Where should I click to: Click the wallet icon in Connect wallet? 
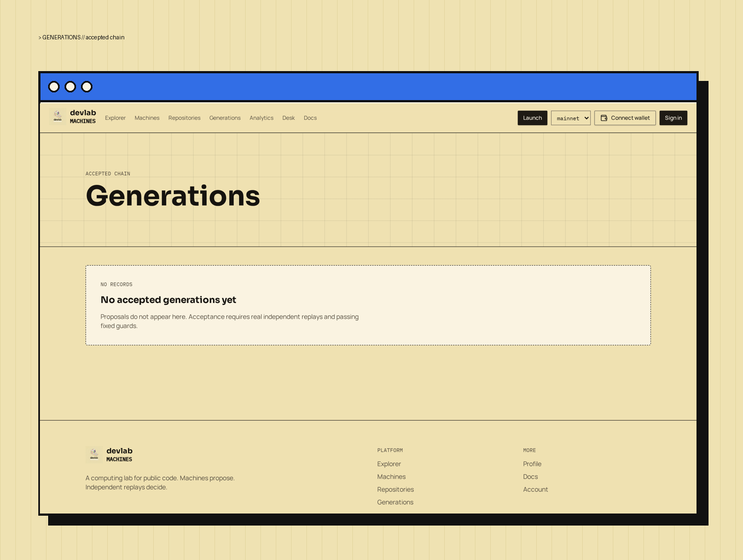coord(604,118)
